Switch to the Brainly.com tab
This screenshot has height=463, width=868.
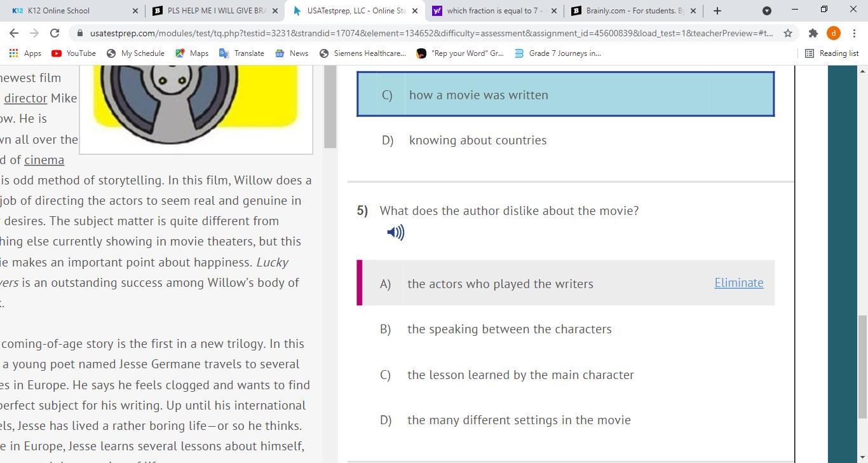point(634,11)
